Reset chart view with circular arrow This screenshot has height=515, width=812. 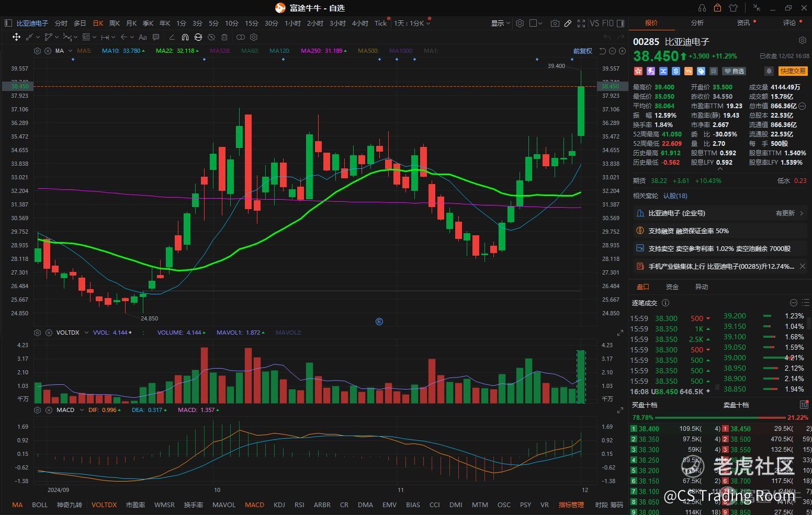click(x=602, y=51)
